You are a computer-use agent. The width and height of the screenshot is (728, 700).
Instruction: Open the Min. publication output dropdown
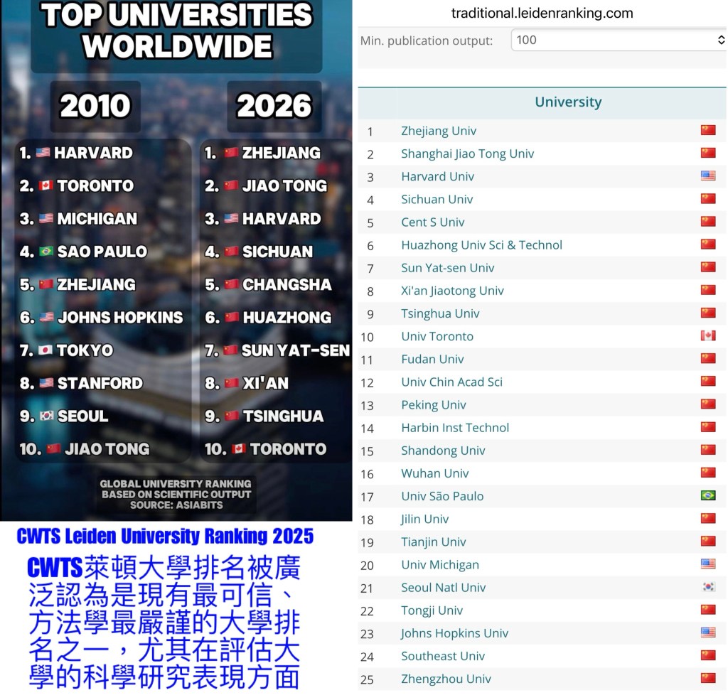(617, 41)
